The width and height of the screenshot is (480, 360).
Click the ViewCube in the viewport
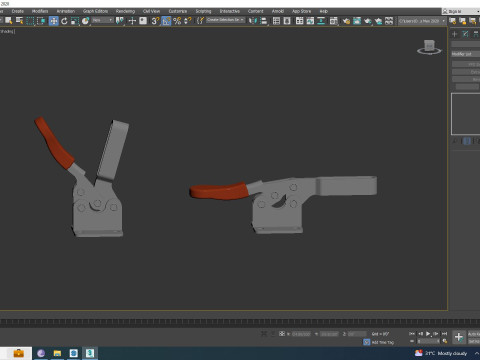coord(429,47)
